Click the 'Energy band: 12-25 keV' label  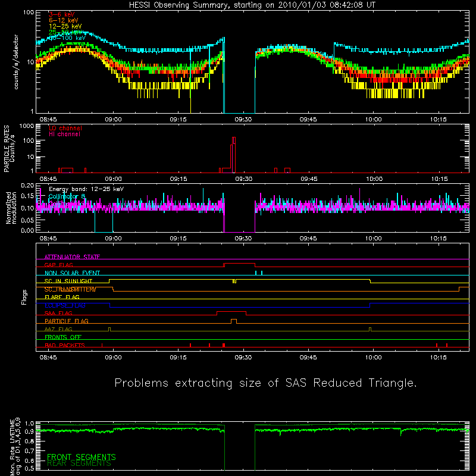(x=86, y=189)
